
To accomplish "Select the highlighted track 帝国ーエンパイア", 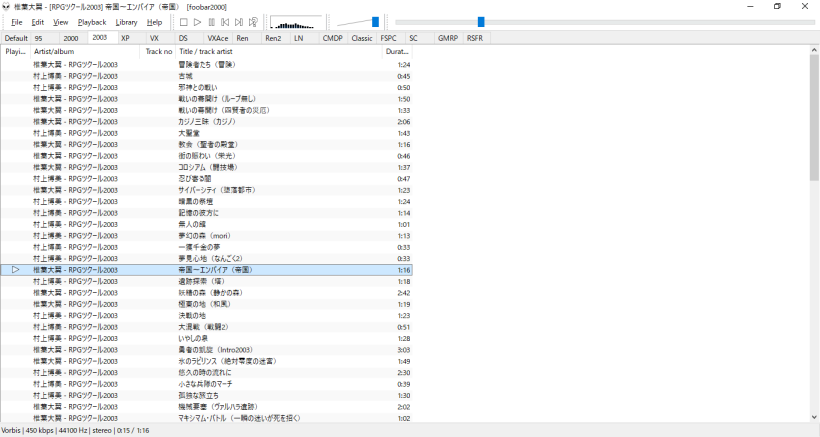I will pos(207,270).
